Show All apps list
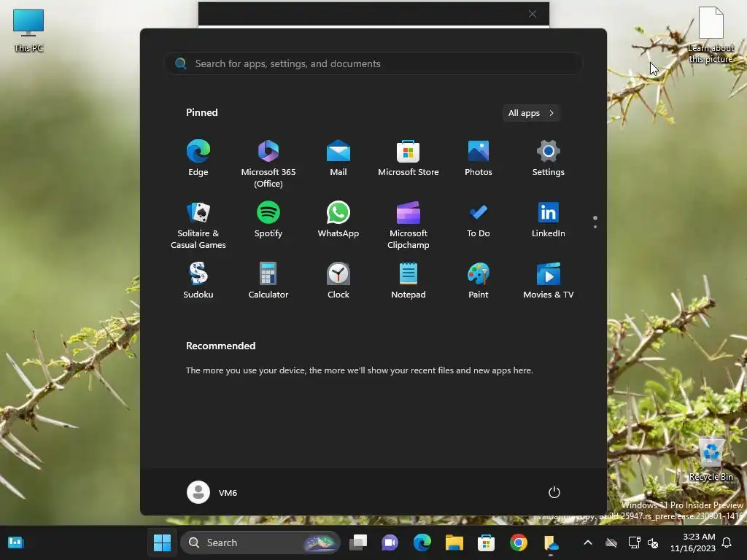Screen dimensions: 747x560 [x=531, y=113]
